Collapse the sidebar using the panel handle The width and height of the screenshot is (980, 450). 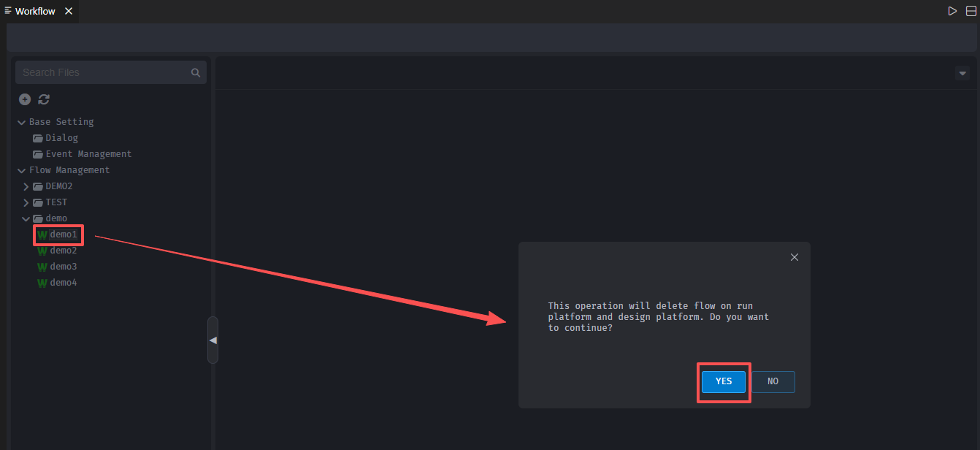coord(213,340)
